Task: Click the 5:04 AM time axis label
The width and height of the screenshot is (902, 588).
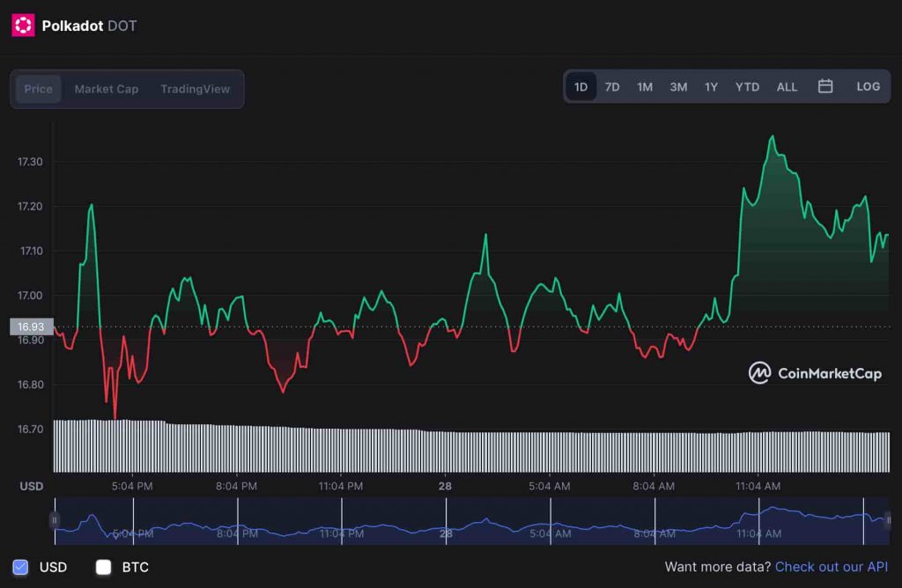Action: coord(550,486)
